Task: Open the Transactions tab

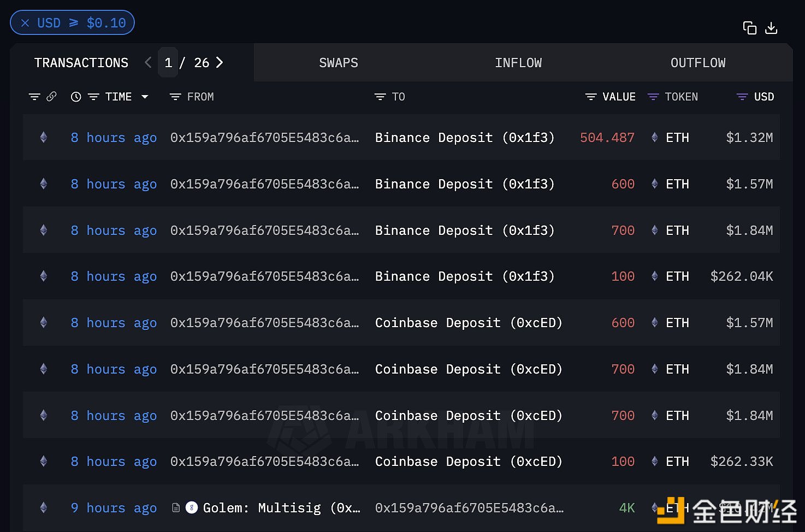Action: click(81, 63)
